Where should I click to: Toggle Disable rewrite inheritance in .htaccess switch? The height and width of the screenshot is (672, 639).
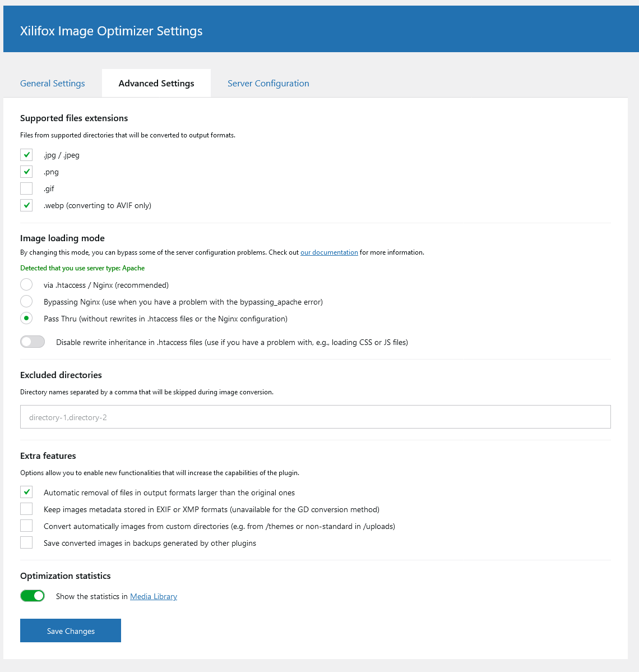tap(33, 342)
